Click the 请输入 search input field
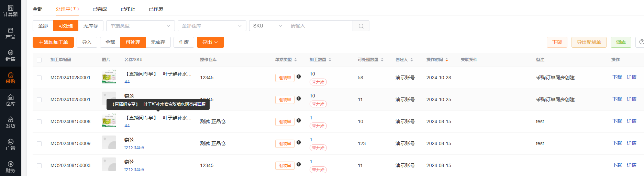 [x=320, y=26]
